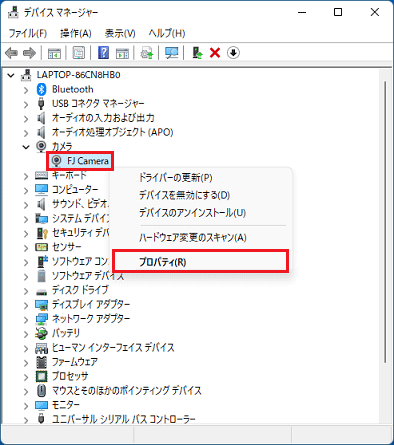
Task: Click the enable device toolbar icon
Action: point(197,53)
